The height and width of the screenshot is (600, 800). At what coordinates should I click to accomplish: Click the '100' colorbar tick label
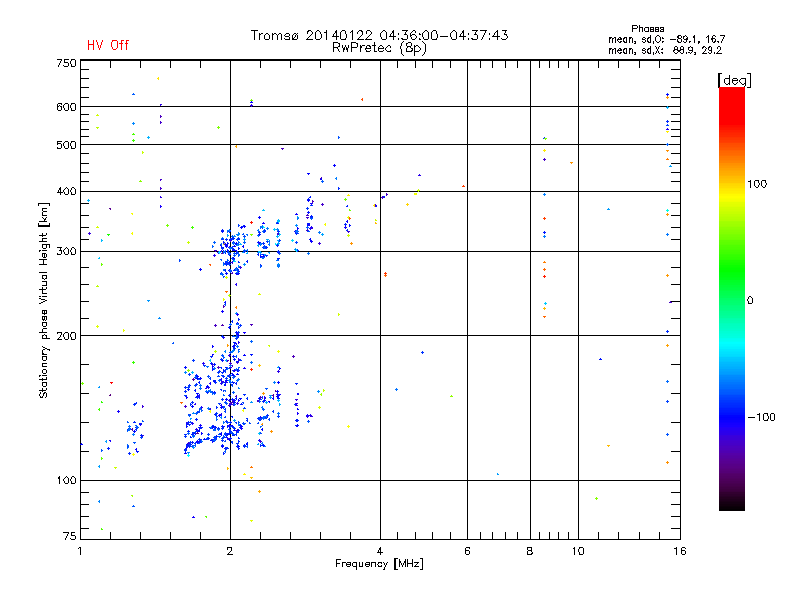point(757,184)
